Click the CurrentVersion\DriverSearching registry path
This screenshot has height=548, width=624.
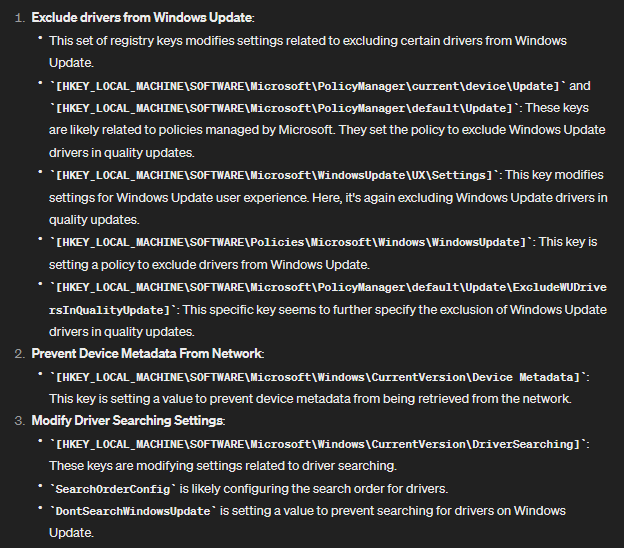(x=318, y=444)
